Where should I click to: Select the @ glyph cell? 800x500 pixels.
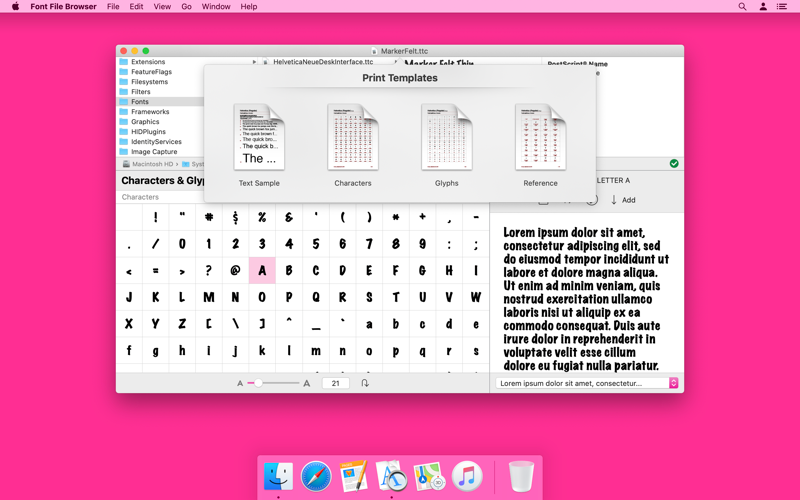click(x=235, y=270)
